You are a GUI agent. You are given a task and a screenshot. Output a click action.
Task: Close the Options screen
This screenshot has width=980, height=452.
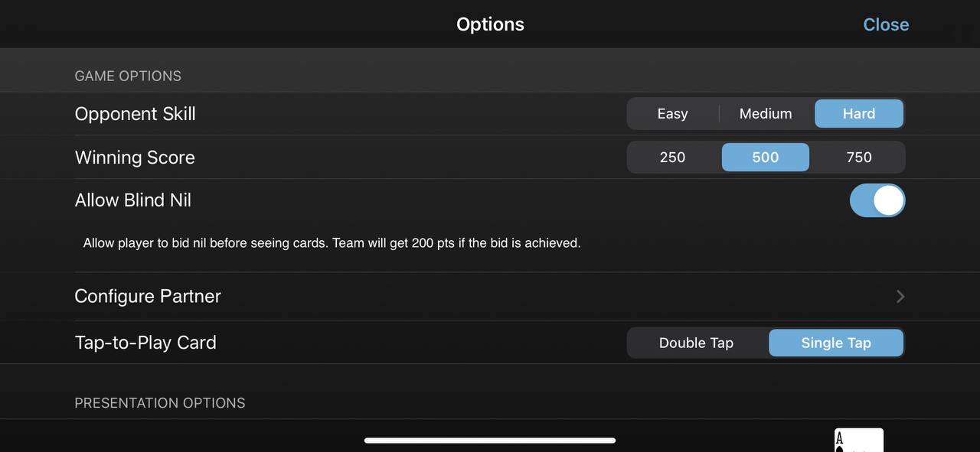886,24
